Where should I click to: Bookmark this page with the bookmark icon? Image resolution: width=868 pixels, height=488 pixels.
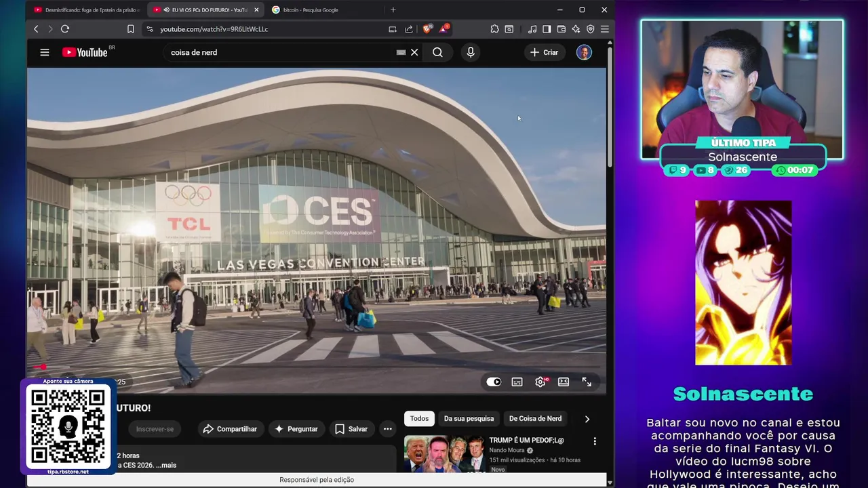pos(130,29)
